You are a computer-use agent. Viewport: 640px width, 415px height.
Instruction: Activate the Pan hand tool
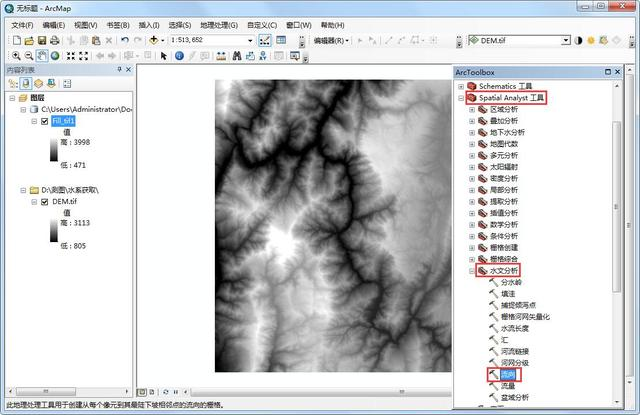(42, 55)
